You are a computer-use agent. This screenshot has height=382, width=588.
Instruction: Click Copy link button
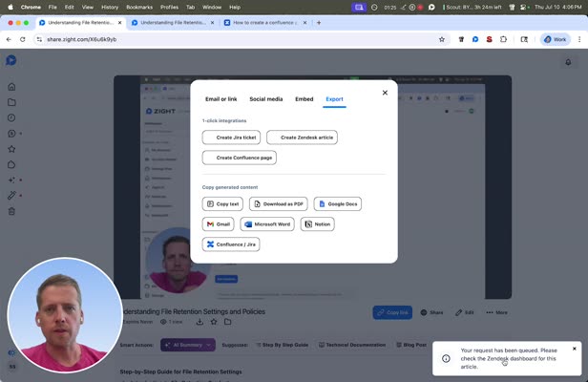392,312
